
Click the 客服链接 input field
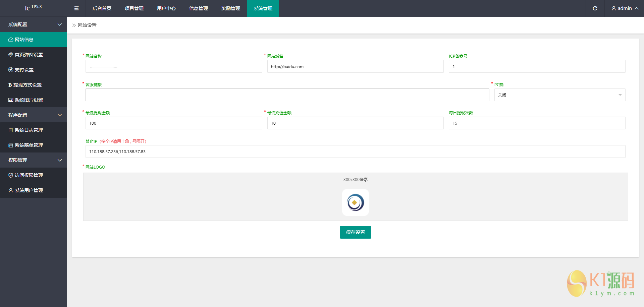coord(287,95)
